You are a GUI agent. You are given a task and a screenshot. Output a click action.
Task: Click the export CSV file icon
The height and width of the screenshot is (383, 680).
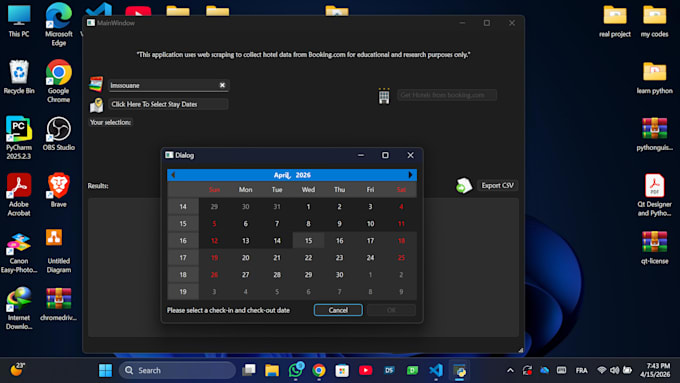[x=464, y=186]
